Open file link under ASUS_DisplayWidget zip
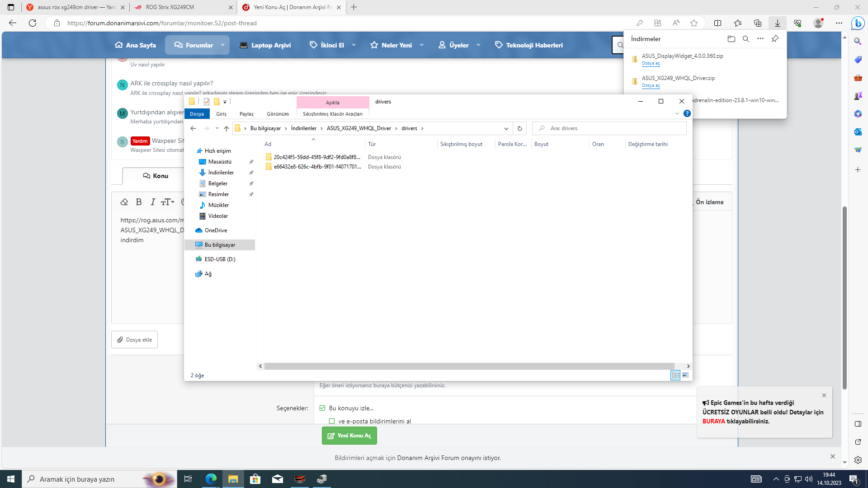 pos(651,63)
